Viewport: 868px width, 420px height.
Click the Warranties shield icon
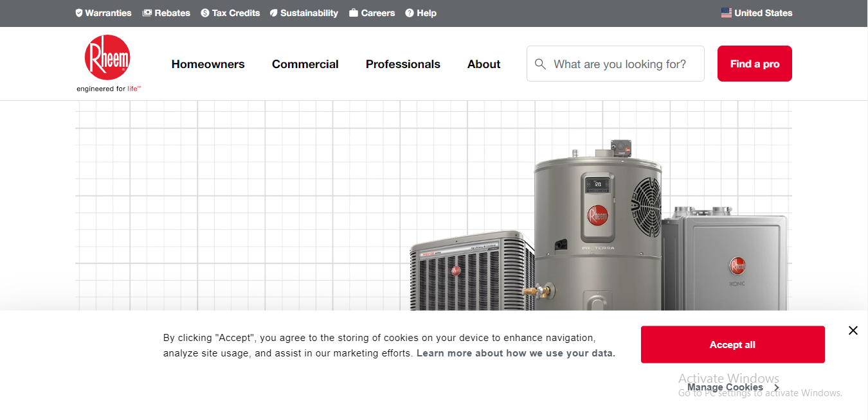79,13
